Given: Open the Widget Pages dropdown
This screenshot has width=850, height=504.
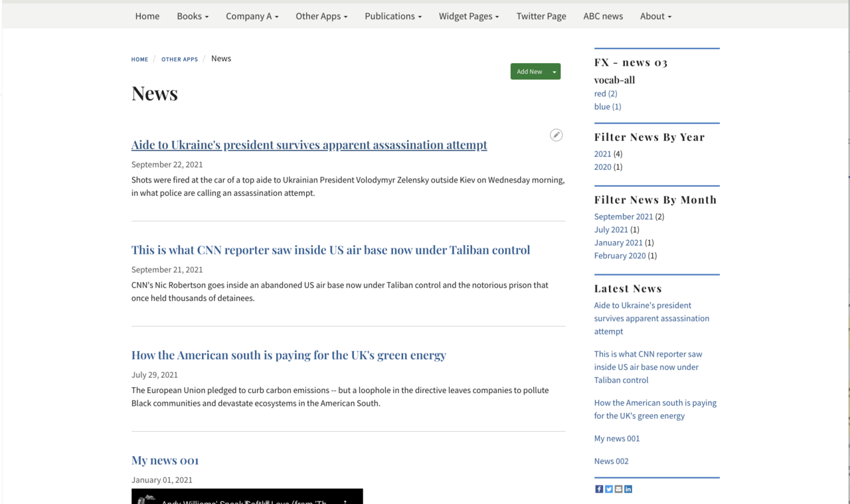Looking at the screenshot, I should pos(468,16).
